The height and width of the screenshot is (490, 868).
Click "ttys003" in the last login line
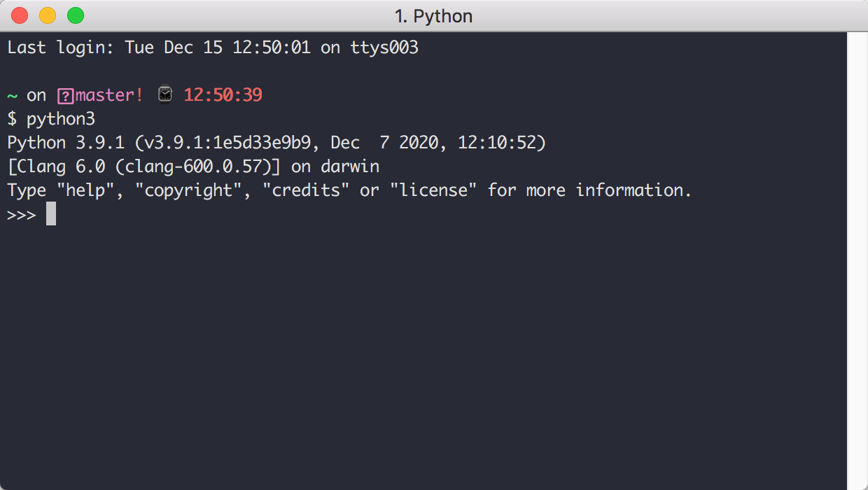coord(384,48)
